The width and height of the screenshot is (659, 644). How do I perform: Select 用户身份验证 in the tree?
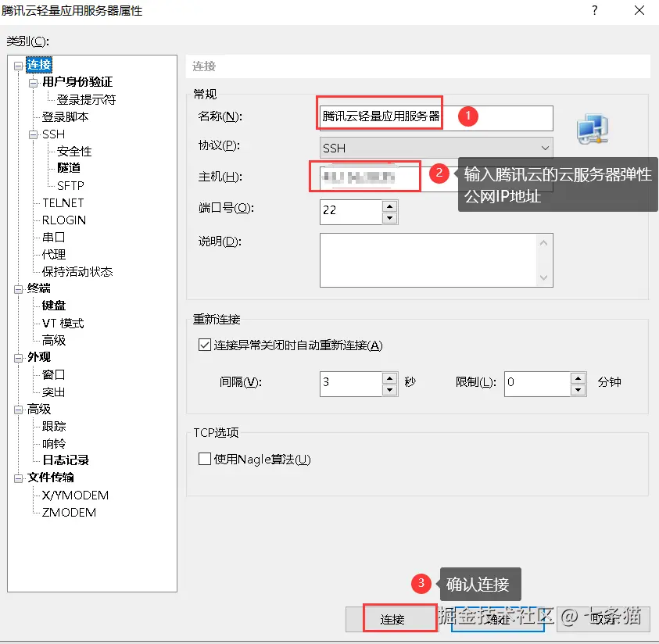pyautogui.click(x=77, y=82)
